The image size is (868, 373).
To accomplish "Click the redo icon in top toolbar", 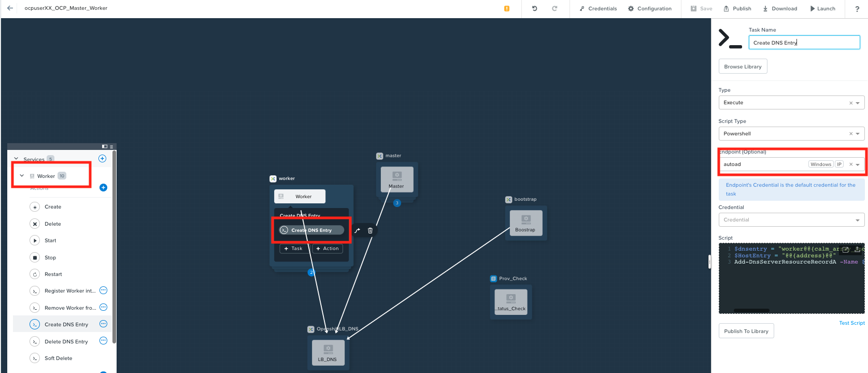I will click(x=554, y=8).
